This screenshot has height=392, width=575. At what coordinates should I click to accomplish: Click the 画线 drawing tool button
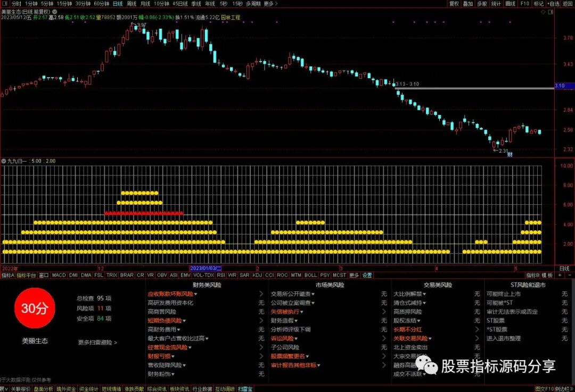point(510,4)
